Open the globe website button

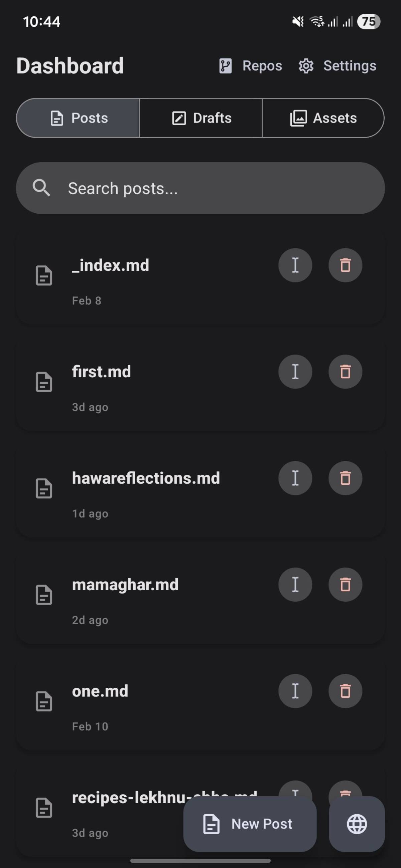coord(357,824)
